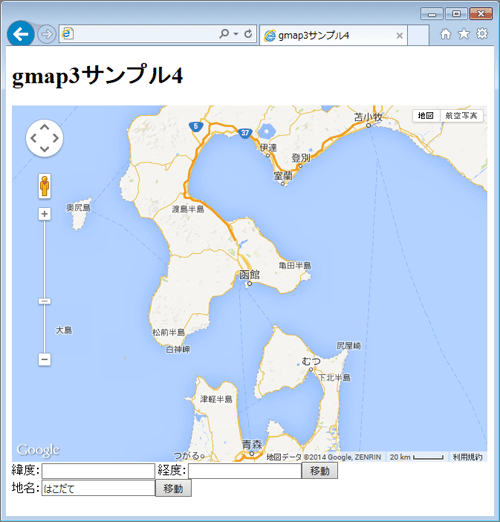Viewport: 500px width, 522px height.
Task: Minimize the browser window
Action: click(432, 14)
